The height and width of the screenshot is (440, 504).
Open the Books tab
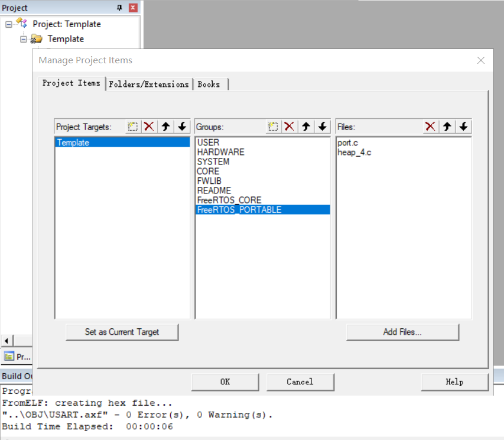point(209,84)
